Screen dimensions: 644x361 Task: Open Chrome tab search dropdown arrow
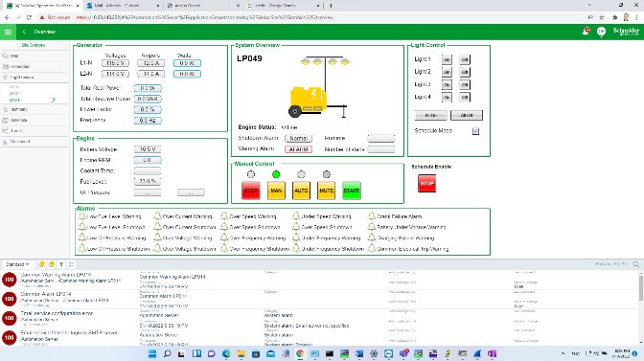click(x=589, y=6)
